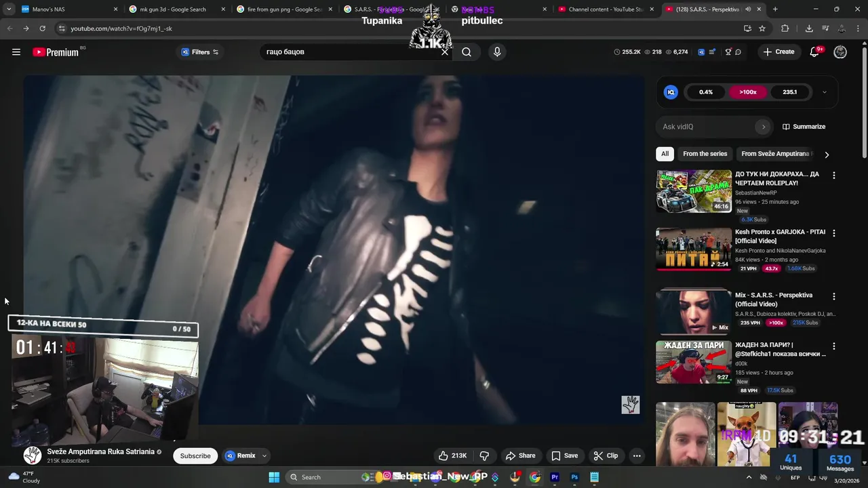Screen dimensions: 868x488
Task: Click the vidIQ logo icon in header
Action: pyautogui.click(x=701, y=52)
